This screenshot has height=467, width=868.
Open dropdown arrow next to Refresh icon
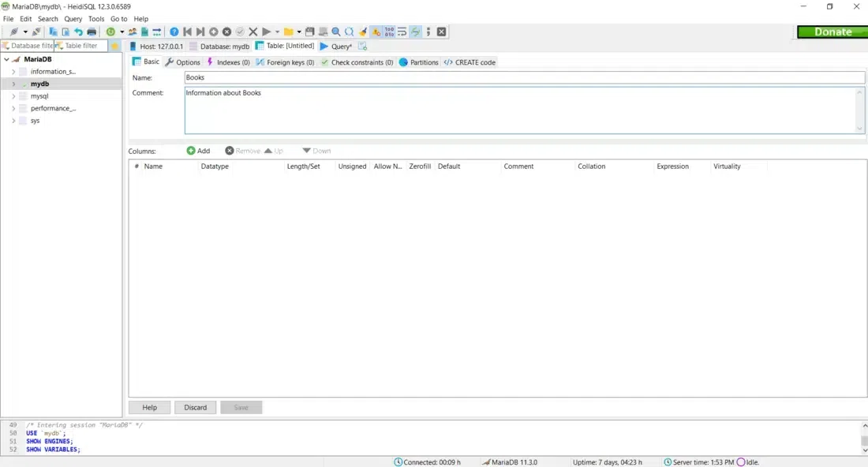(x=122, y=32)
